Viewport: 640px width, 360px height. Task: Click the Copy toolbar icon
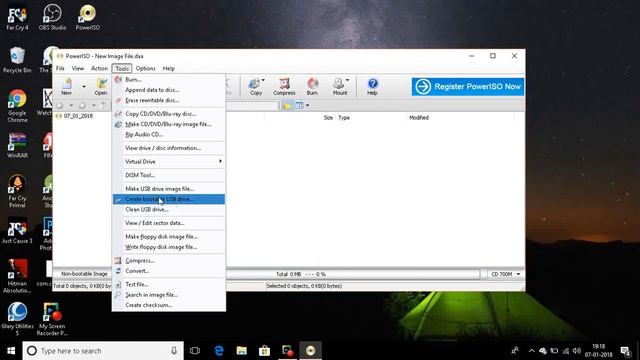(x=256, y=87)
